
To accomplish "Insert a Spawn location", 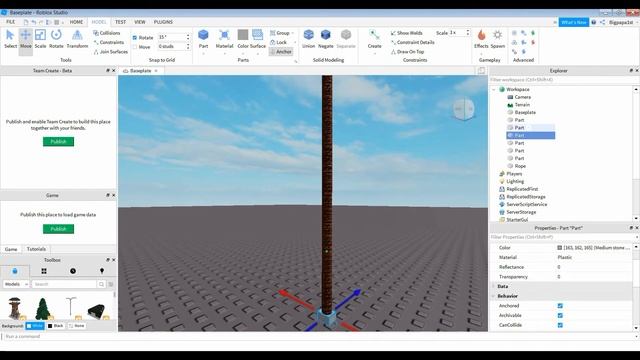I will point(498,39).
